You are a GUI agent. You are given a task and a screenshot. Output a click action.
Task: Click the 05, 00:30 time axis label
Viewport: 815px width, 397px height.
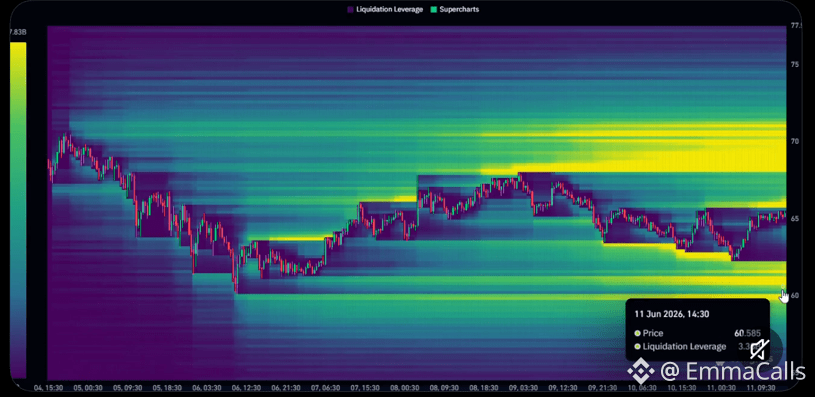[88, 388]
